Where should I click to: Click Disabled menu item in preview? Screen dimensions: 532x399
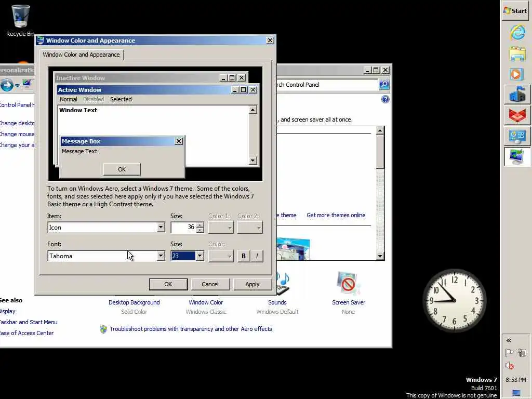94,99
